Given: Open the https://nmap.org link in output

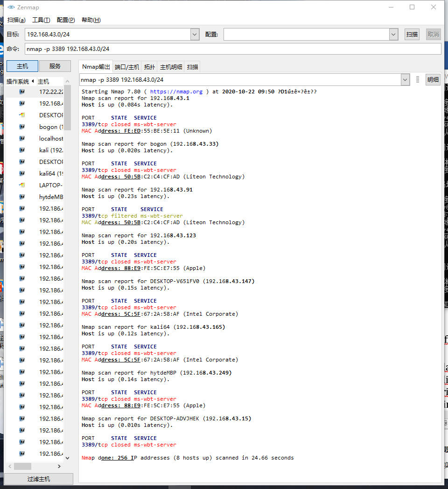Looking at the screenshot, I should coord(176,92).
